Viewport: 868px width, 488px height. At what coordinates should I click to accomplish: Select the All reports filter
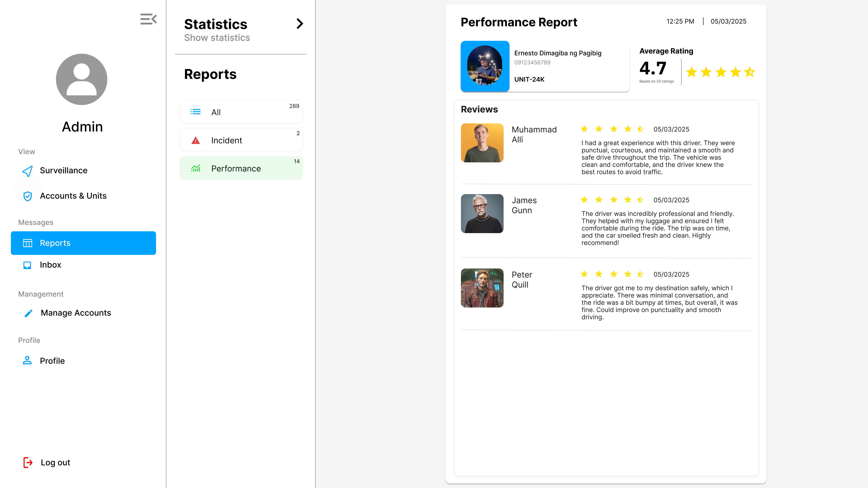click(241, 112)
